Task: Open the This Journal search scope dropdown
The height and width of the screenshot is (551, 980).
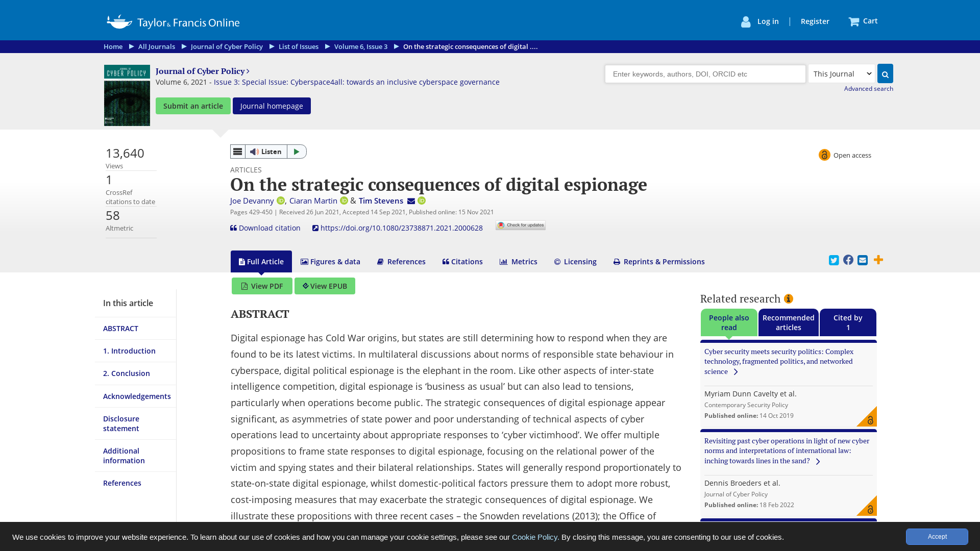Action: click(842, 73)
